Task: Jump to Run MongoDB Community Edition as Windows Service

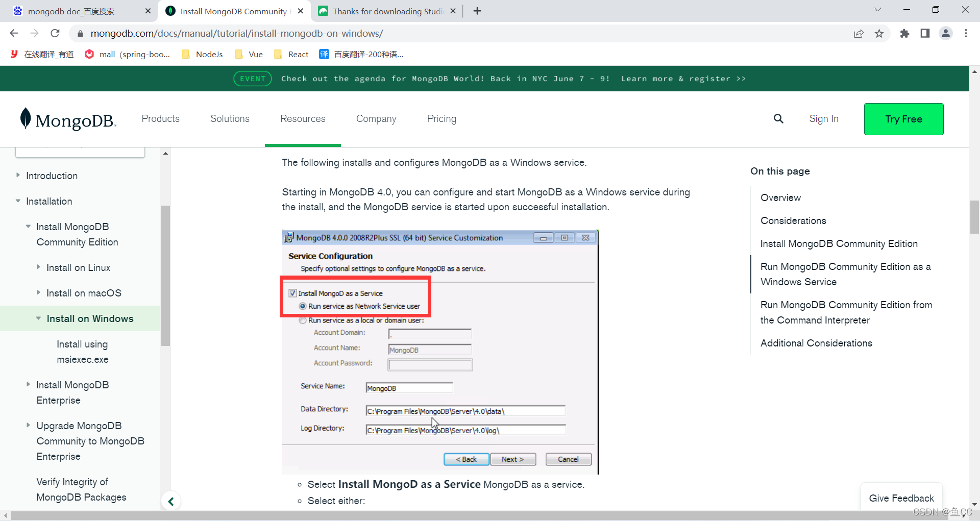Action: coord(845,274)
